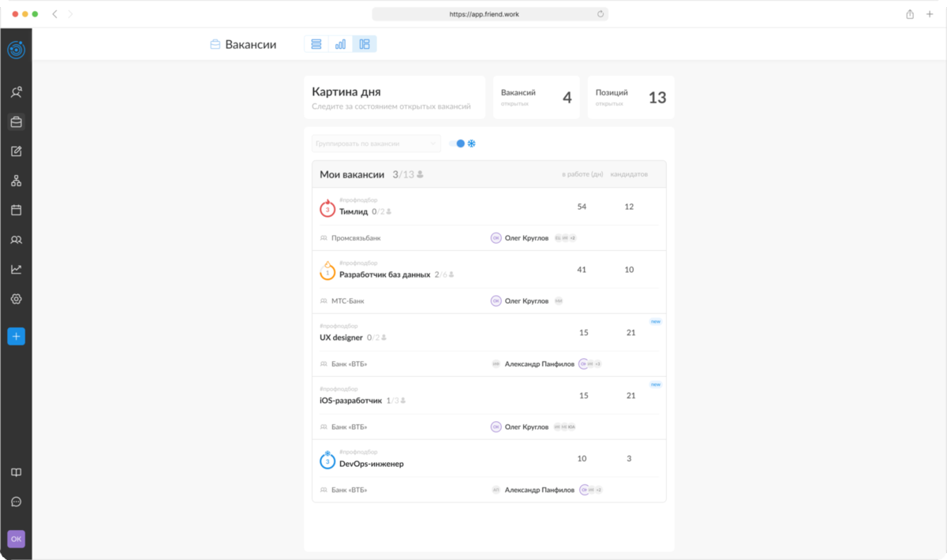This screenshot has height=560, width=947.
Task: Click Александр Панфилов in DevOps-инженер row
Action: (540, 490)
